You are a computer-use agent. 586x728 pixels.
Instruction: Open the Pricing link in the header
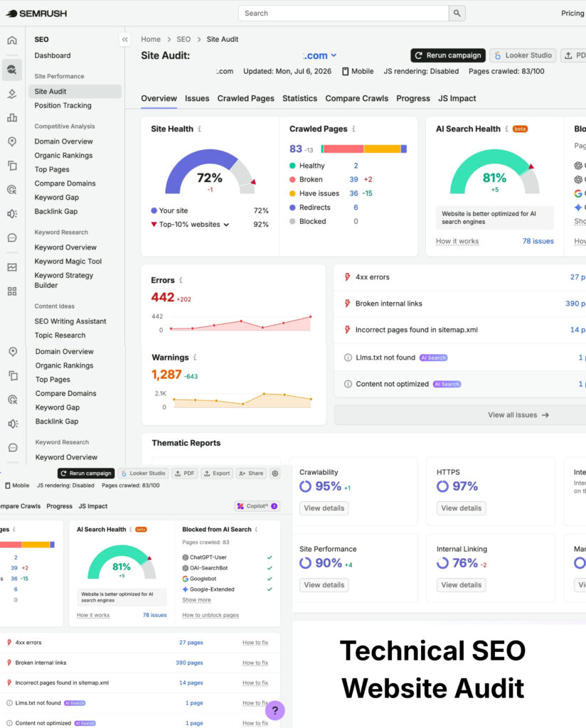[572, 14]
